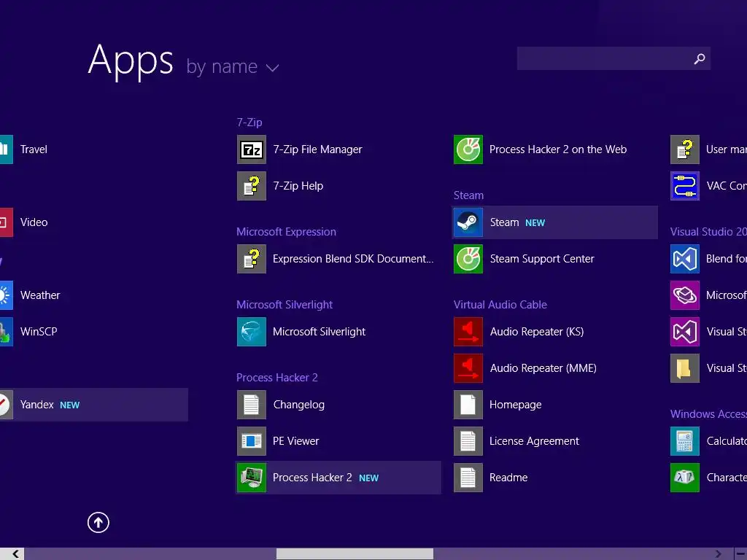Image resolution: width=747 pixels, height=560 pixels.
Task: Launch Audio Repeater (KS) icon
Action: coord(468,332)
